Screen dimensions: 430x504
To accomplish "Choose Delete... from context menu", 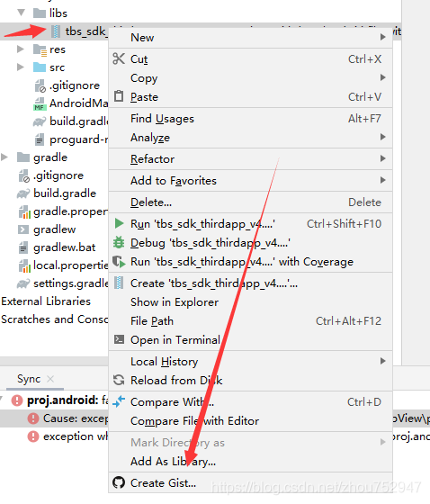I will click(x=250, y=202).
